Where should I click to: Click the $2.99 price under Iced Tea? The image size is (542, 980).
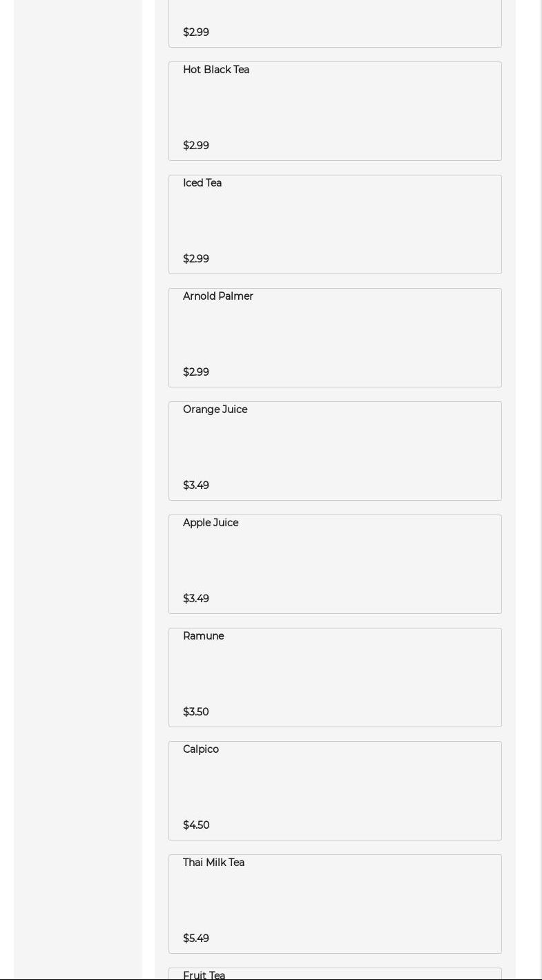tap(196, 259)
